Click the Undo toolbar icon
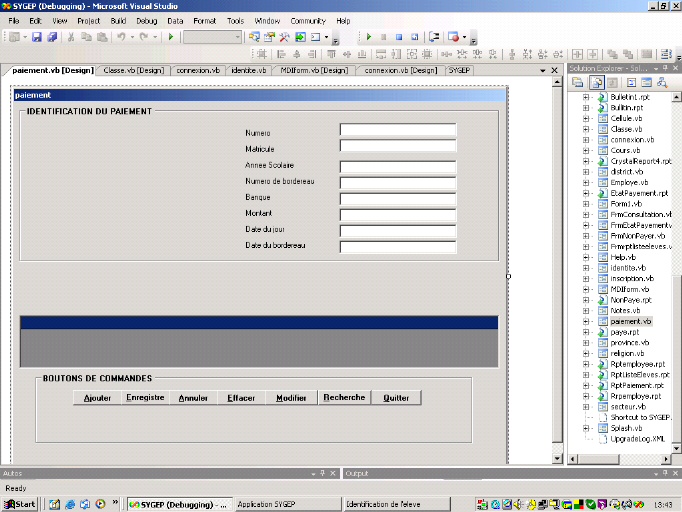Screen dimensions: 682x512 point(121,37)
